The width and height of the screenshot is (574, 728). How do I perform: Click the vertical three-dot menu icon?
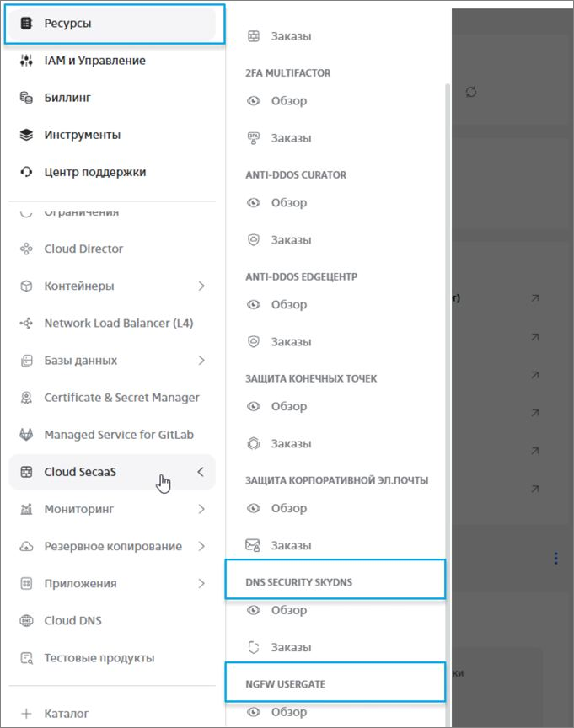(555, 558)
